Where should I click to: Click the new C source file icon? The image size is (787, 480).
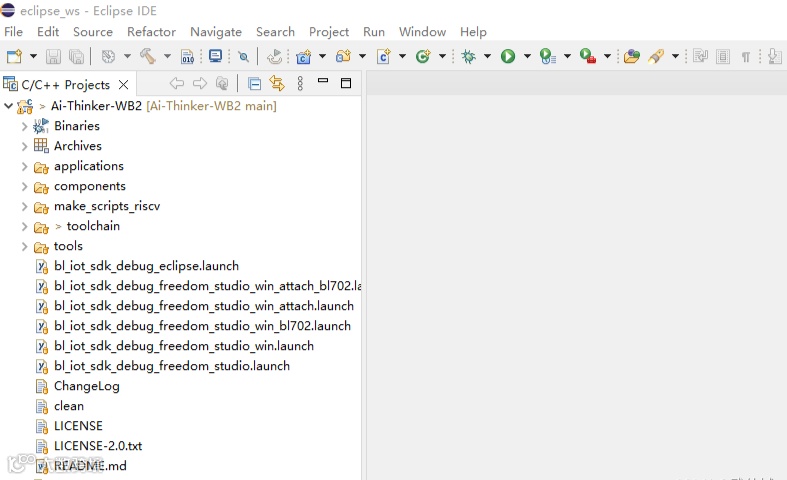tap(383, 56)
